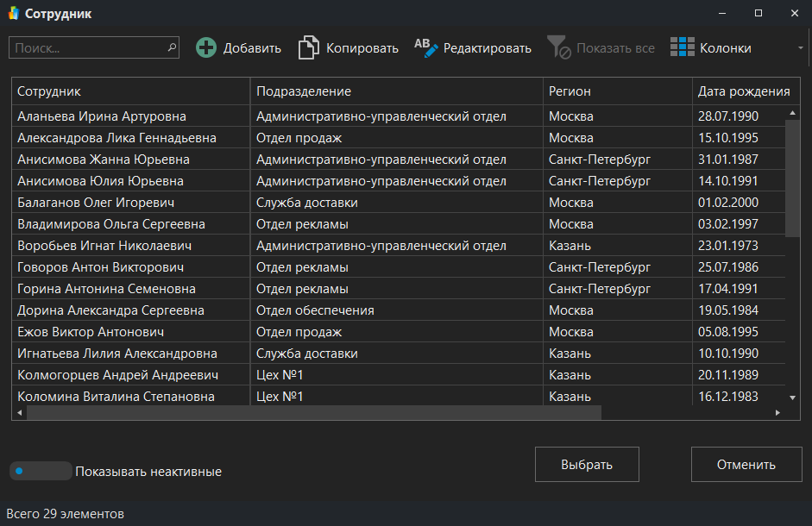Click the Show all filter icon

[559, 48]
